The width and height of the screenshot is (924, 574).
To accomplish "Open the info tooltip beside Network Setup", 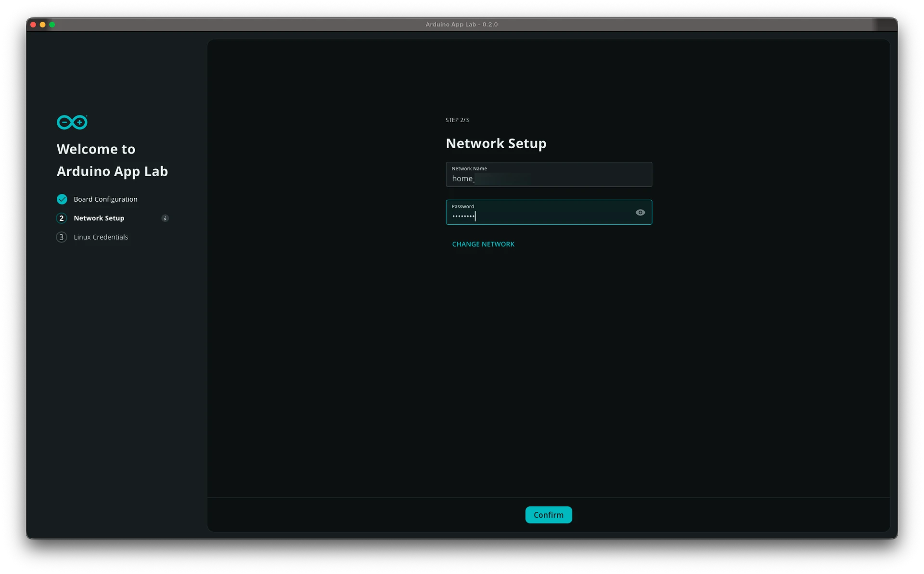I will 165,218.
